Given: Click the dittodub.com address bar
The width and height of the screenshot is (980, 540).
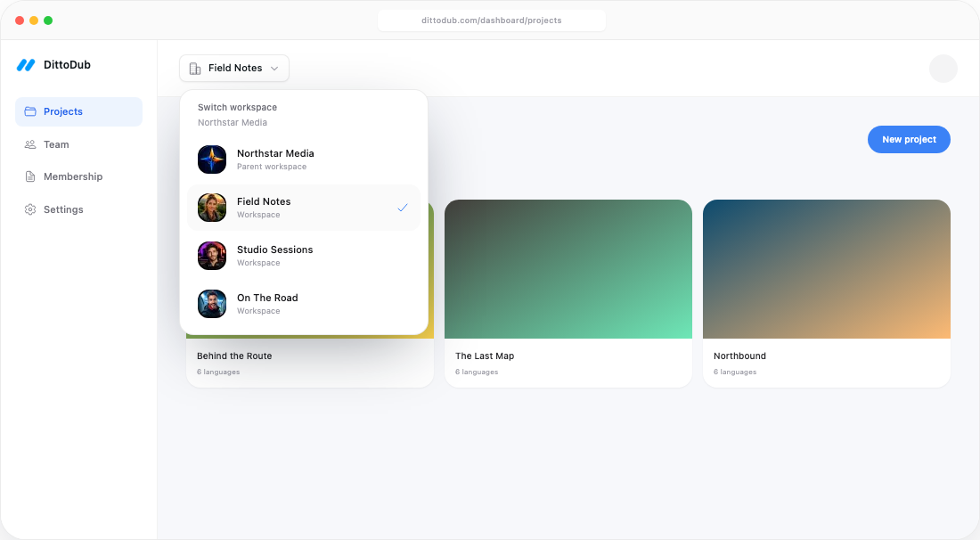Looking at the screenshot, I should (x=491, y=20).
